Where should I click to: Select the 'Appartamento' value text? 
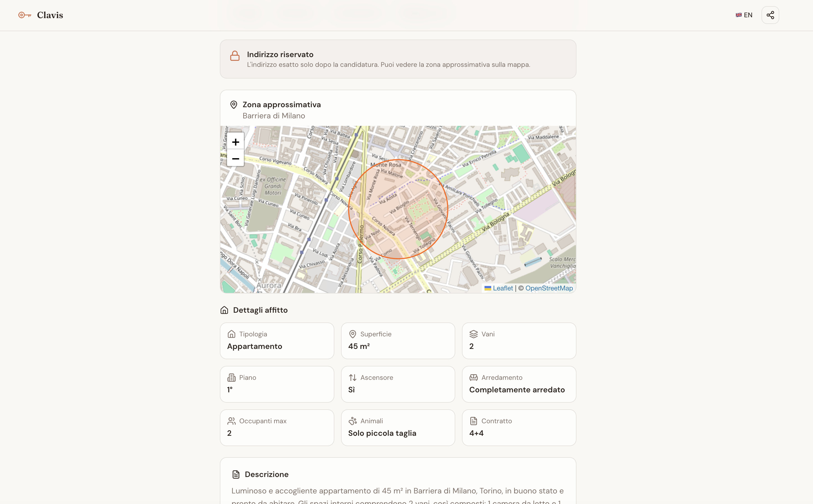(254, 346)
